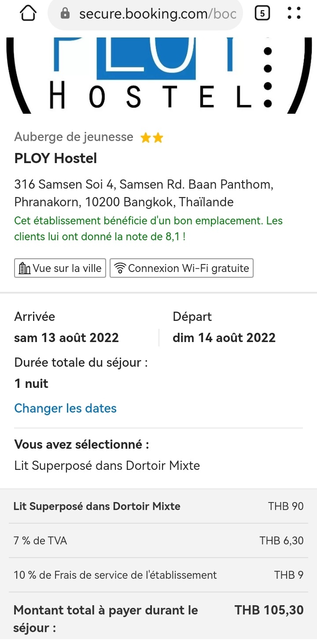Tap the hostel two-star rating
The image size is (317, 644).
pyautogui.click(x=152, y=138)
